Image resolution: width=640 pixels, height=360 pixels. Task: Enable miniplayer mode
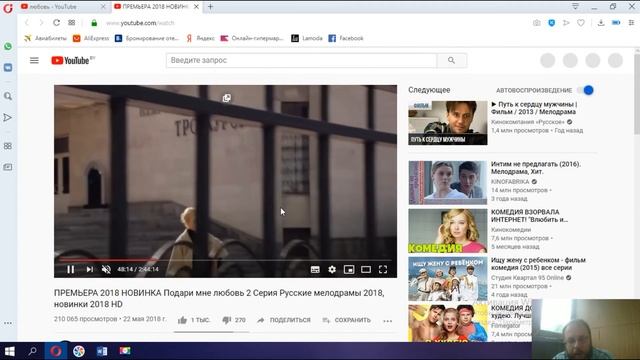coord(349,269)
